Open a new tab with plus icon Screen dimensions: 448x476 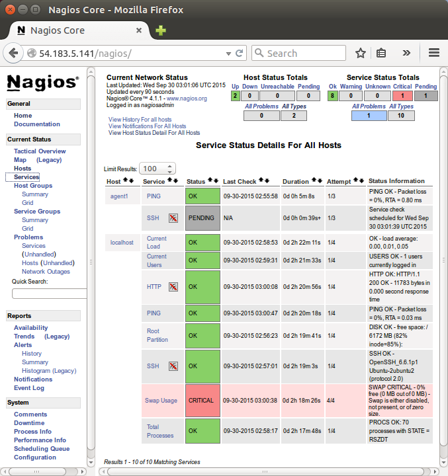coord(161,30)
